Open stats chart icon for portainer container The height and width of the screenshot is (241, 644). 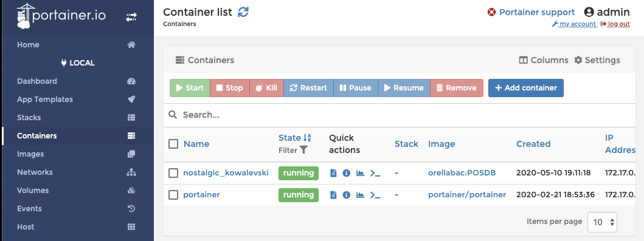tap(360, 195)
